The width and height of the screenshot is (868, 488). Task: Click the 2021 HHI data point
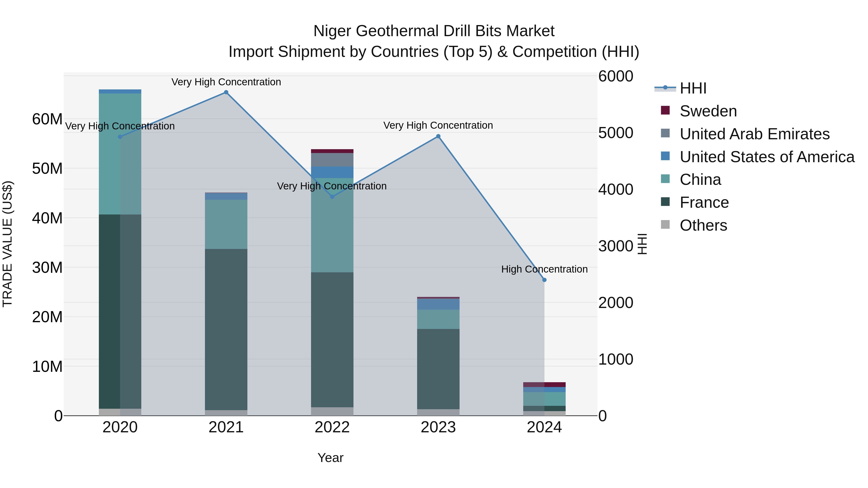(226, 92)
